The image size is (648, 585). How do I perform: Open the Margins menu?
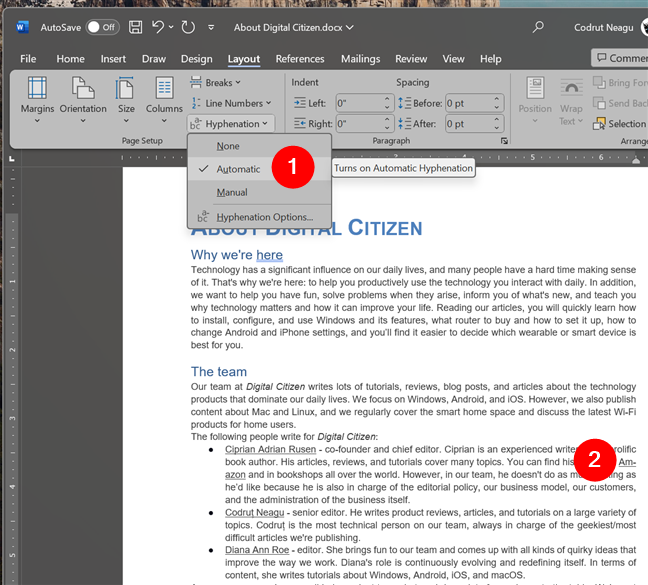tap(37, 100)
